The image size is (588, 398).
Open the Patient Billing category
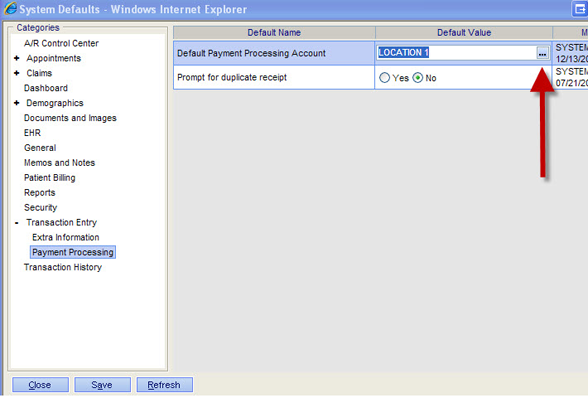point(50,178)
